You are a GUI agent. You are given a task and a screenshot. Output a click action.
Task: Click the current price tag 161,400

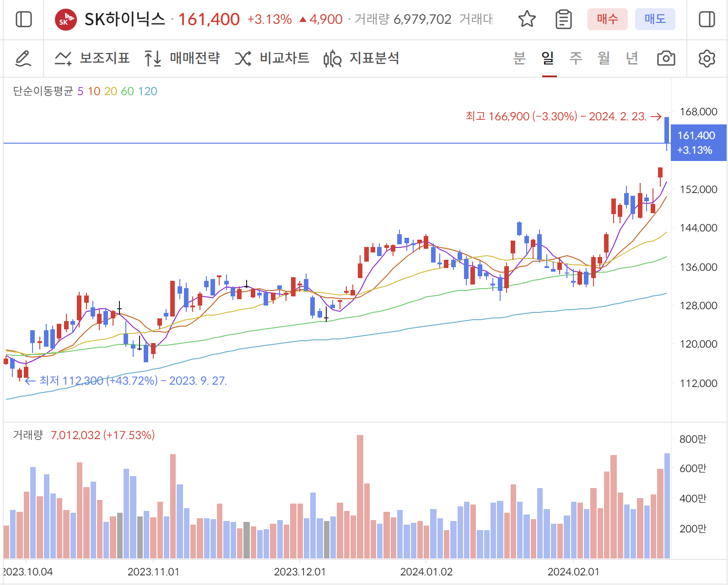pos(698,143)
